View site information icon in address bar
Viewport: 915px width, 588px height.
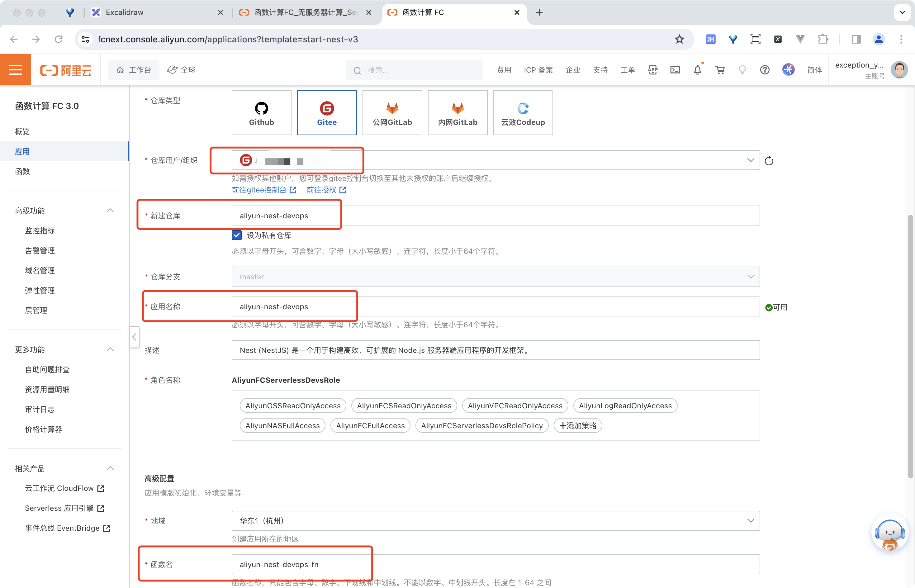pos(86,39)
